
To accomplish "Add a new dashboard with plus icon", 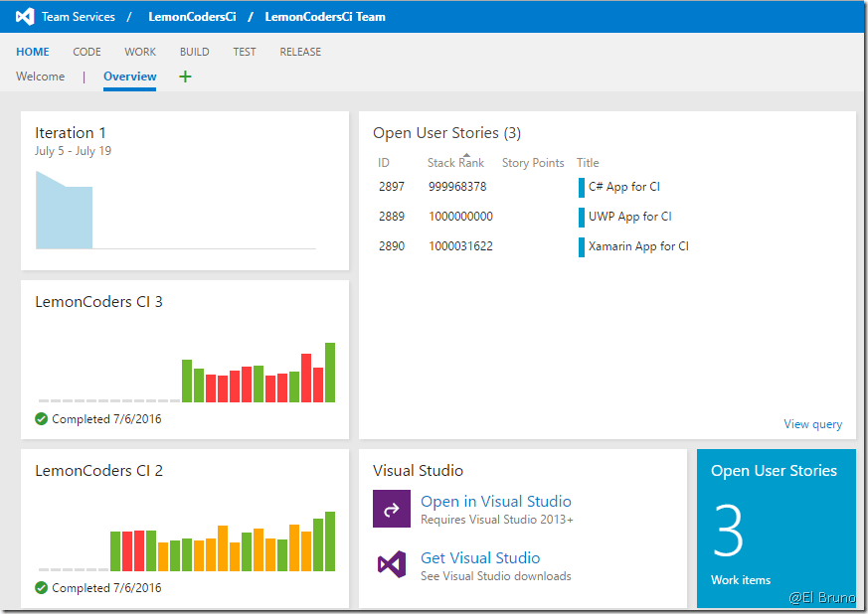I will point(185,77).
